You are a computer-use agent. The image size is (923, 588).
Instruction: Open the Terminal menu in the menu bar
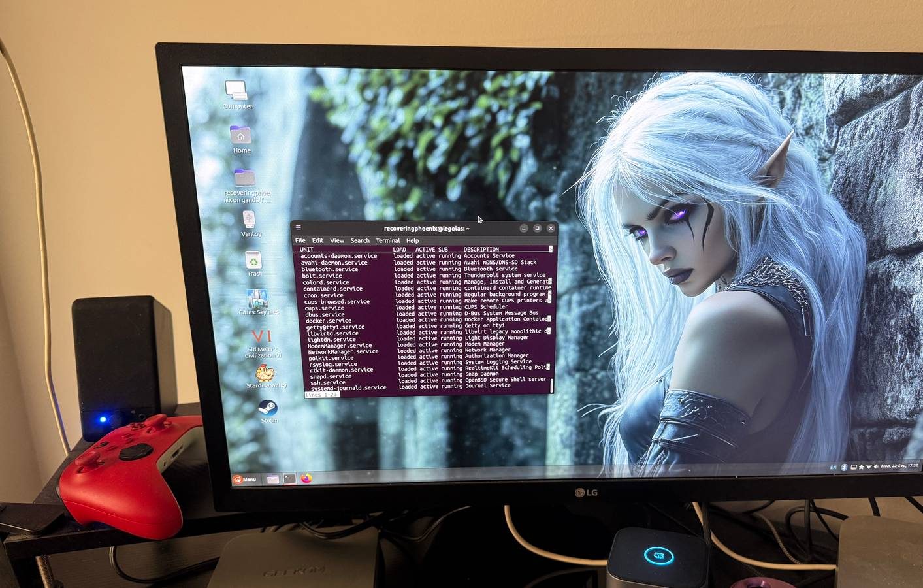pos(388,240)
